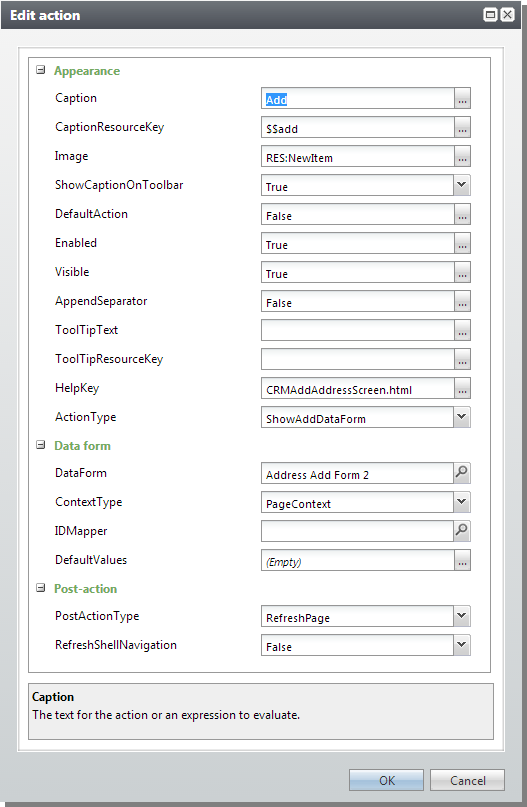Search for an IDMapper with the magnifier

(462, 531)
